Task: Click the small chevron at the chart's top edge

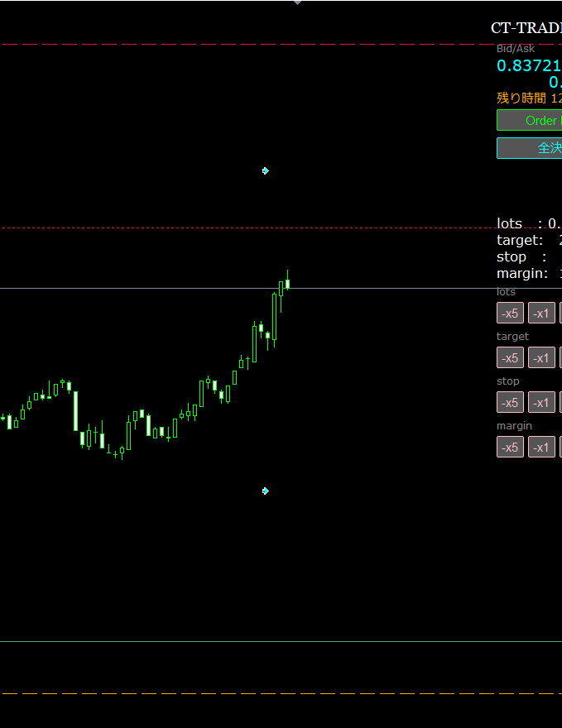Action: (298, 2)
